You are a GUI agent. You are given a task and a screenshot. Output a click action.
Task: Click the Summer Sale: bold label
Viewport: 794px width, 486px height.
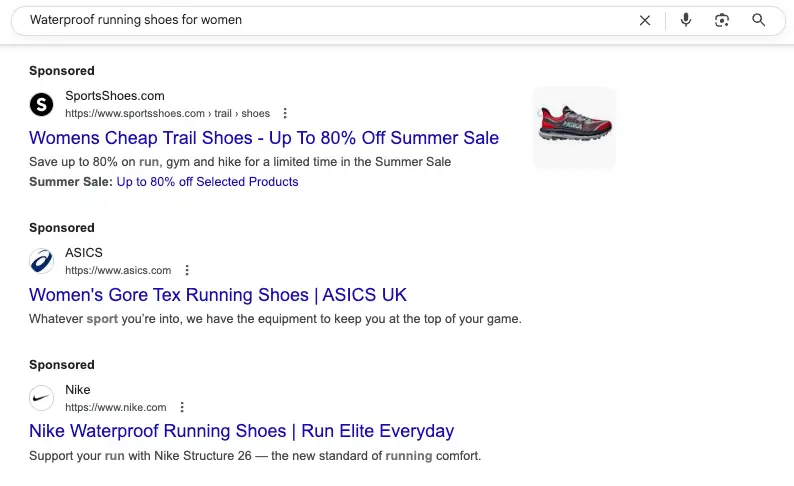[71, 182]
